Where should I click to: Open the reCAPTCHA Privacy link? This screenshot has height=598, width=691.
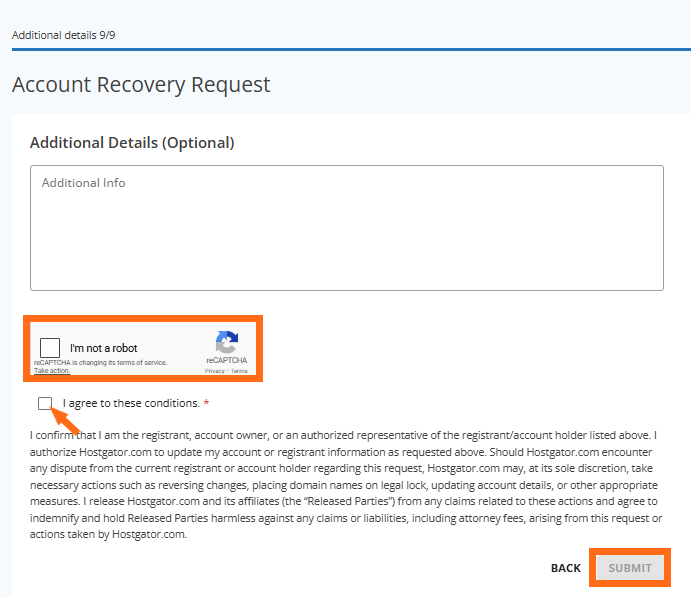click(215, 371)
